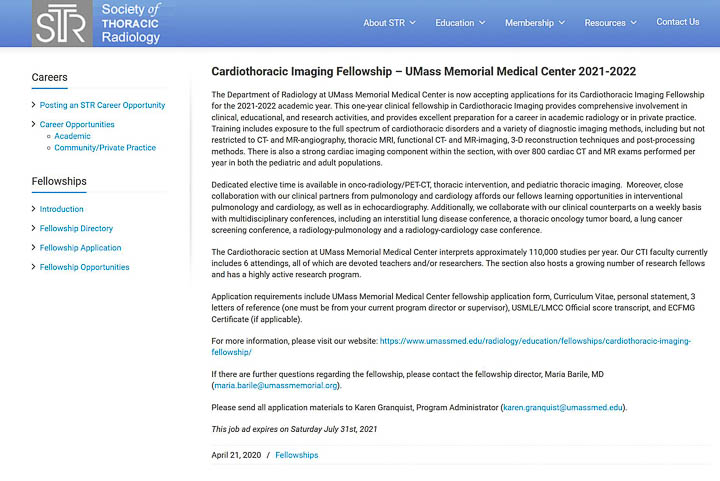The width and height of the screenshot is (720, 481).
Task: Go to Fellowship Application page
Action: pyautogui.click(x=80, y=248)
